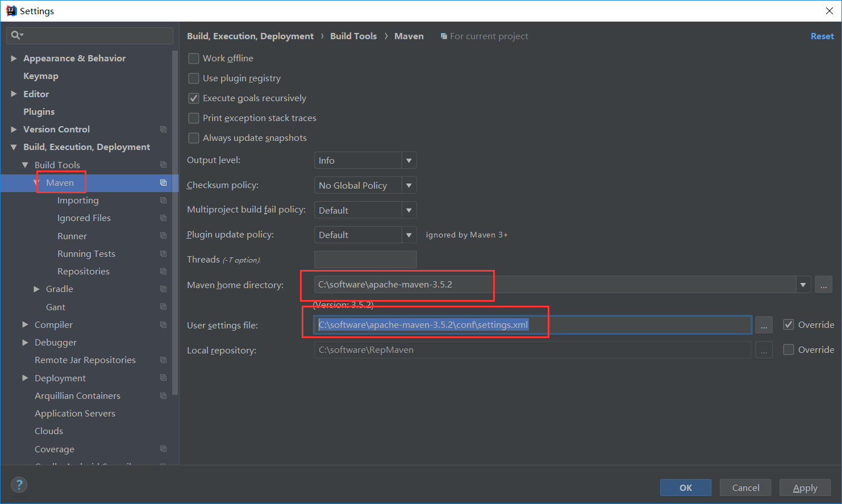Click project-level icon next to Version Control
The image size is (842, 504).
pyautogui.click(x=163, y=130)
